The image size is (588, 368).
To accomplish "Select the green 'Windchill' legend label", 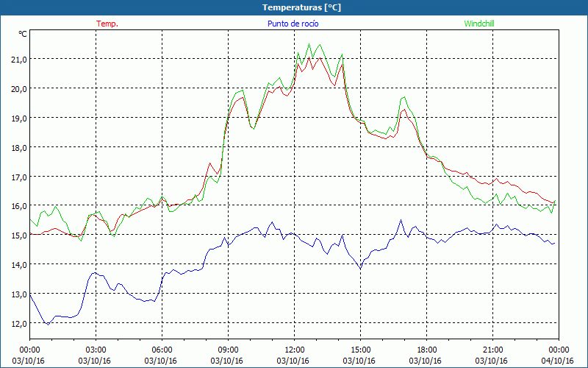I will (x=479, y=24).
